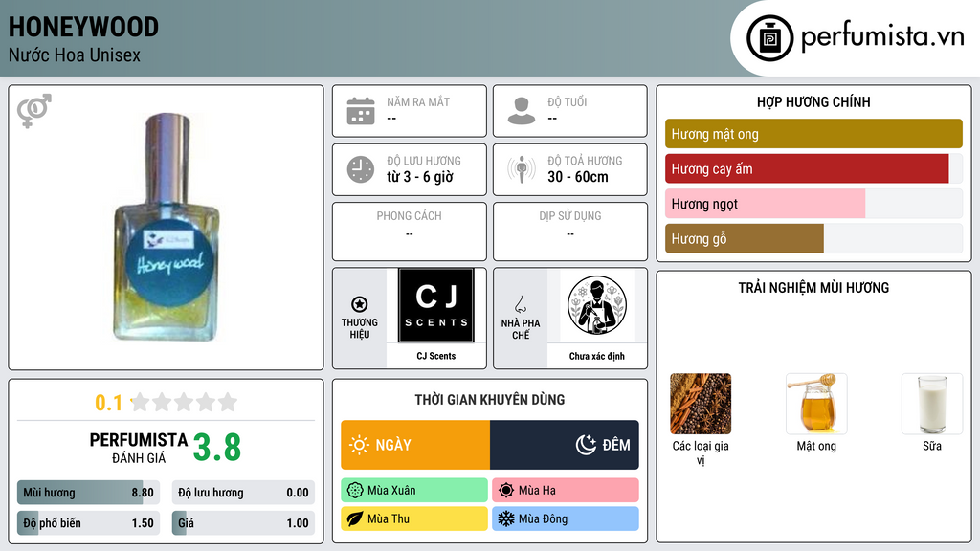Click the Hương cay ấm accord bar
The height and width of the screenshot is (551, 980).
(x=813, y=168)
